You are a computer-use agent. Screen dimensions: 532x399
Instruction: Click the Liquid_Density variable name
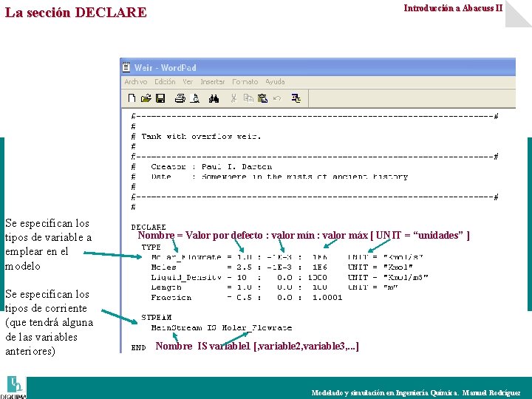click(x=186, y=278)
